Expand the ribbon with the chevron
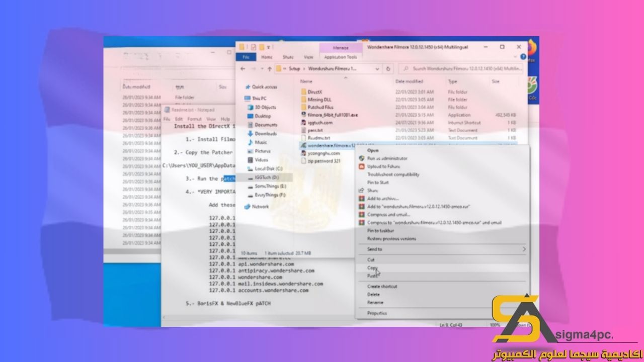Viewport: 644px width, 362px height. point(515,57)
